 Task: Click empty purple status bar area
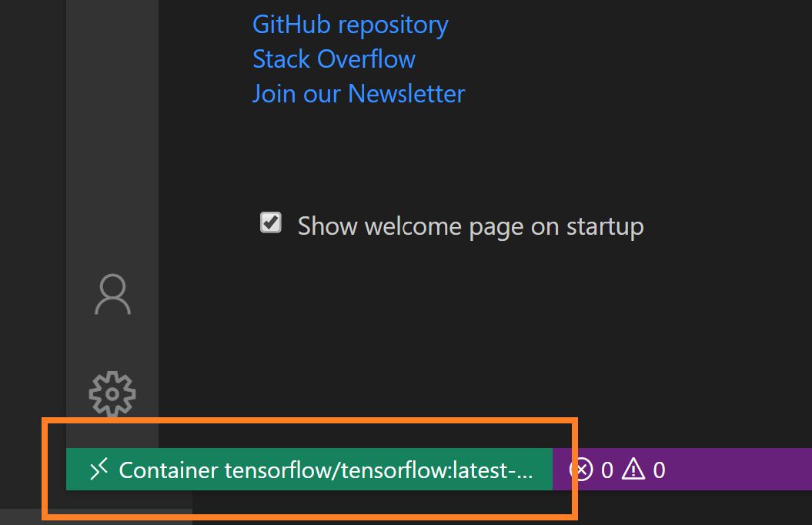coord(740,469)
